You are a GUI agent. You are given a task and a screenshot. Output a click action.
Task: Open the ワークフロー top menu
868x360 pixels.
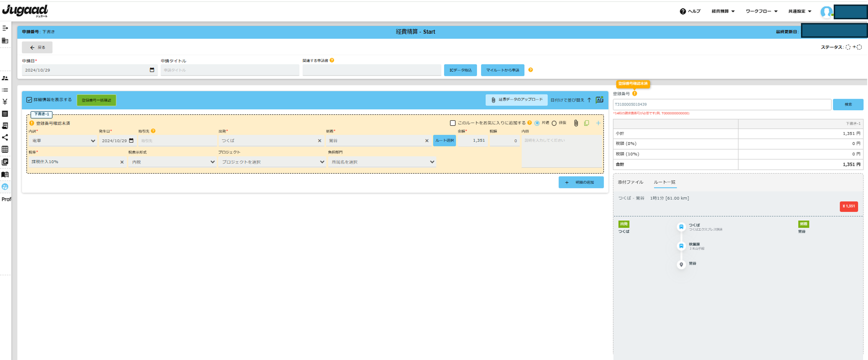coord(762,11)
